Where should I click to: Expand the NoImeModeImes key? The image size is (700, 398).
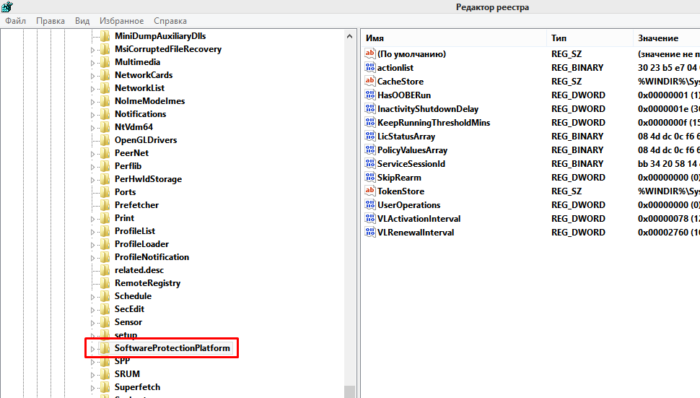(x=93, y=102)
